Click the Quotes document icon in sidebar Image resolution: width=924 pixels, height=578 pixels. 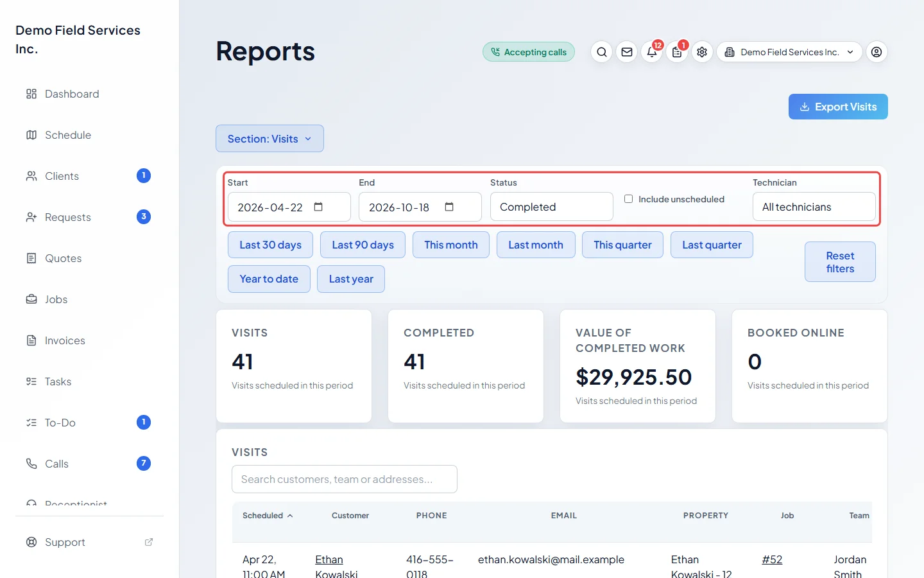click(31, 258)
